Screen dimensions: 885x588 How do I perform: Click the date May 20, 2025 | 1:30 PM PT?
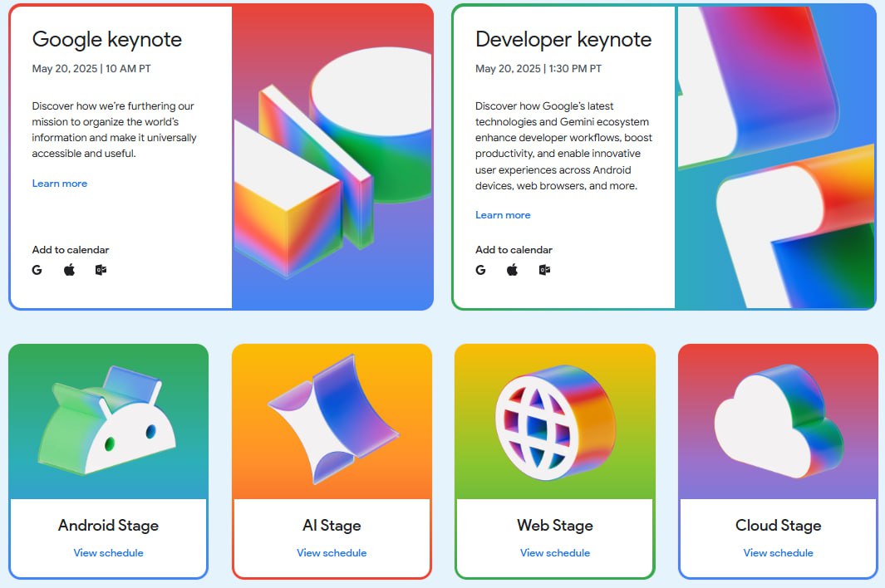click(x=538, y=69)
